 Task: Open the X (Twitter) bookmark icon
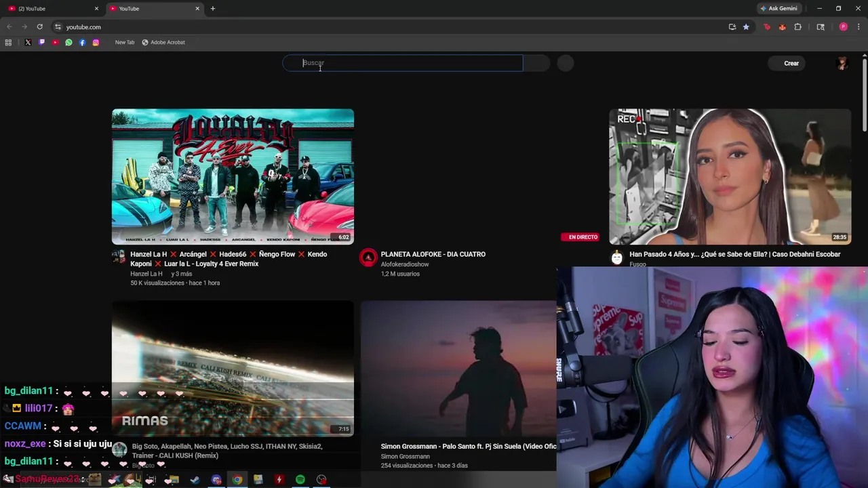coord(28,42)
